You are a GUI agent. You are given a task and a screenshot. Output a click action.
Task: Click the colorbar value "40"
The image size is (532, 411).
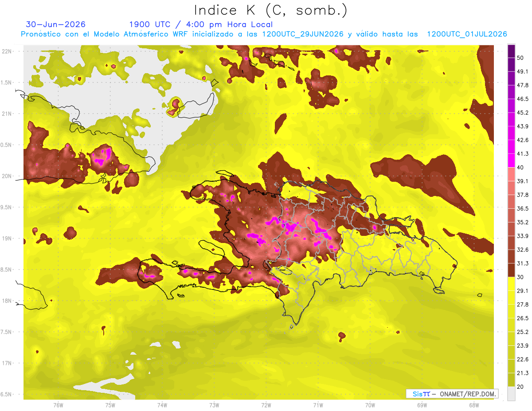coord(520,167)
